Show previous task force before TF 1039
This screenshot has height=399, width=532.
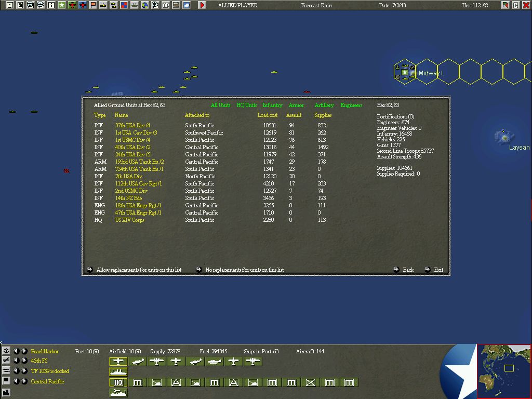coord(16,370)
